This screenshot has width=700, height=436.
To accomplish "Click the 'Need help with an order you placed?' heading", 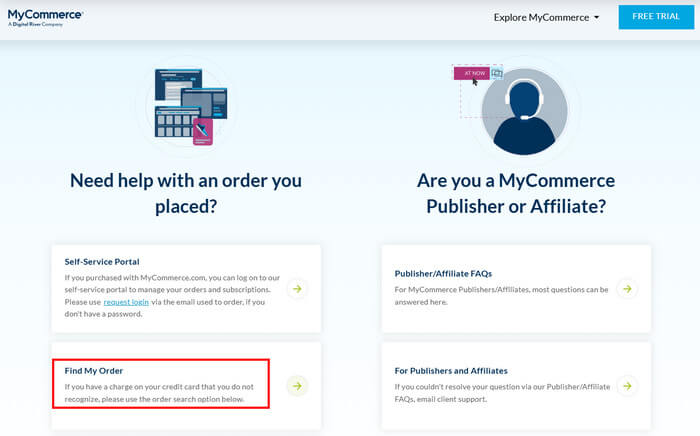I will click(186, 193).
